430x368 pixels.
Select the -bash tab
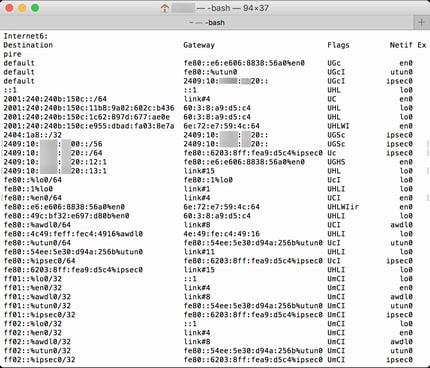pos(207,23)
